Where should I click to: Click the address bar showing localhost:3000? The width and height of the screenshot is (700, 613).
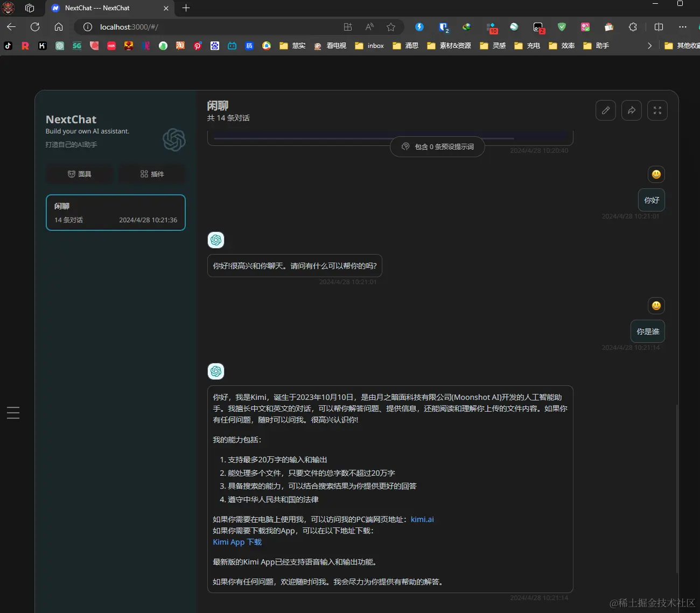tap(215, 27)
